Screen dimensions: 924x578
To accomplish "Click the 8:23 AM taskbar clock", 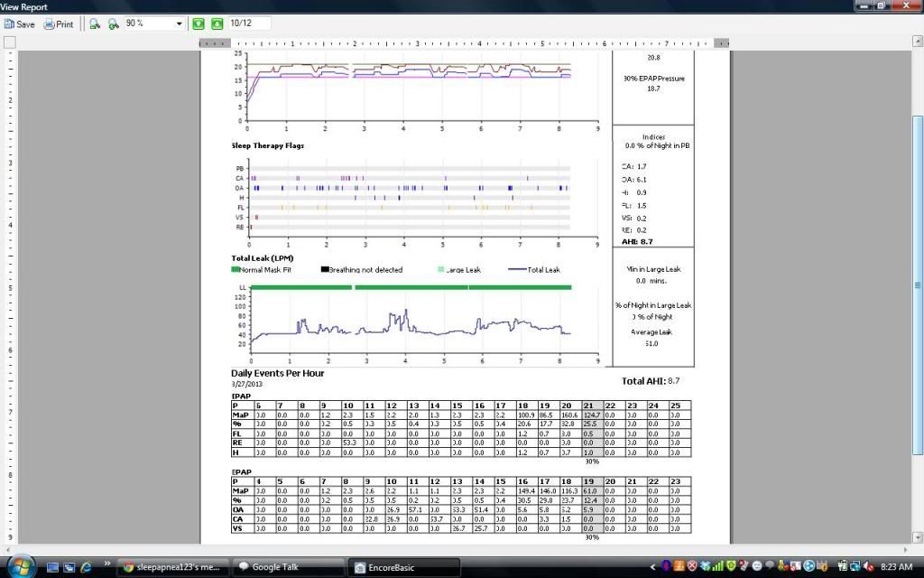I will pos(896,567).
